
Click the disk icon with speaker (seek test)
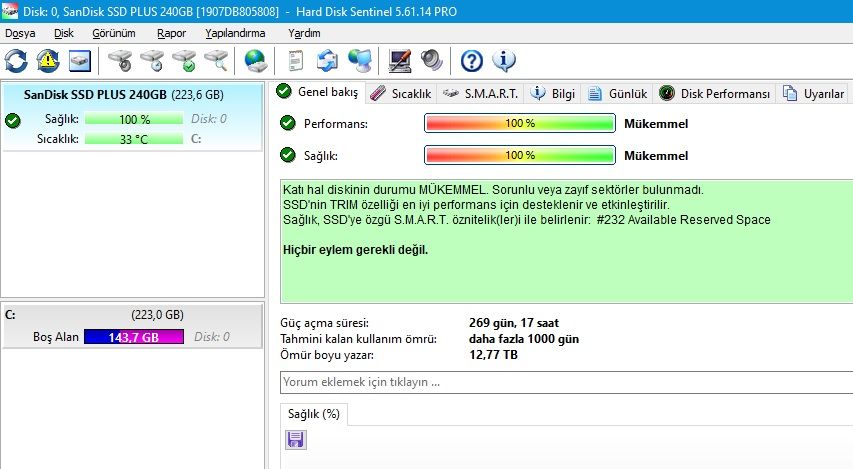(120, 60)
